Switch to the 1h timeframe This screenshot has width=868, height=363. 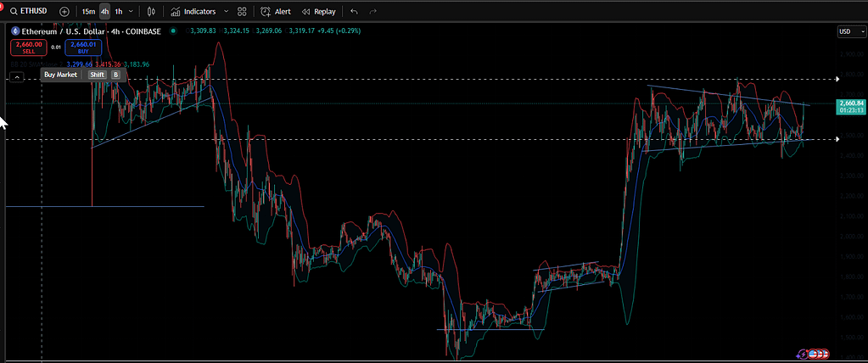coord(119,12)
